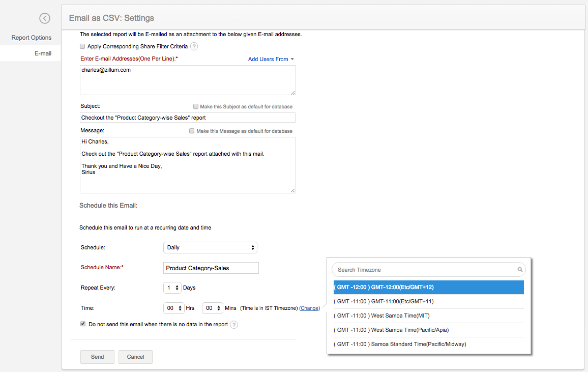Click magnifier icon in timezone search
588x372 pixels.
pos(520,270)
